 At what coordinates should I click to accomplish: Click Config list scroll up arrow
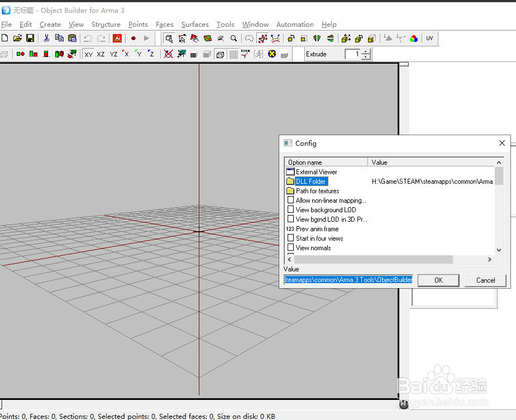pyautogui.click(x=499, y=163)
